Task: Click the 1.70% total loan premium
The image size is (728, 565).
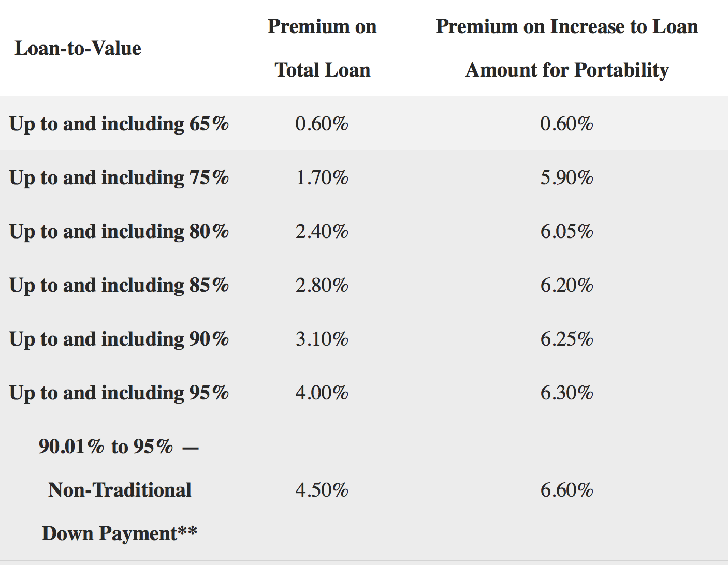Action: click(322, 178)
